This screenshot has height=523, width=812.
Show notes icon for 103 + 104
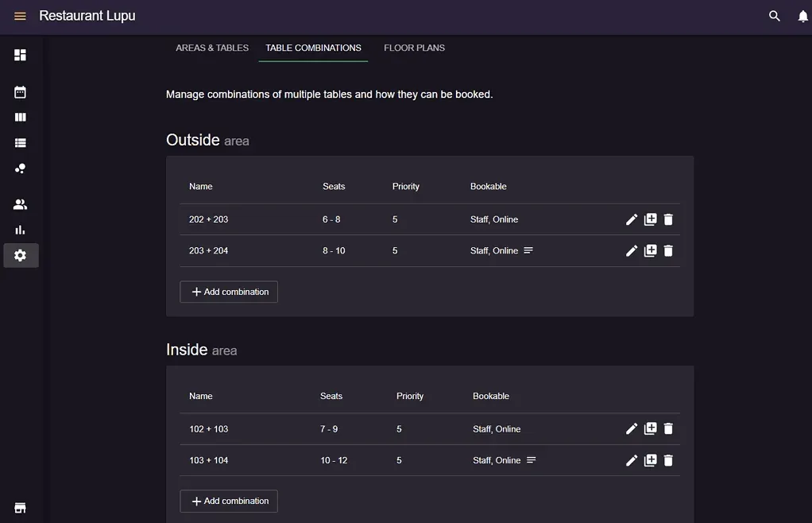[x=531, y=460]
